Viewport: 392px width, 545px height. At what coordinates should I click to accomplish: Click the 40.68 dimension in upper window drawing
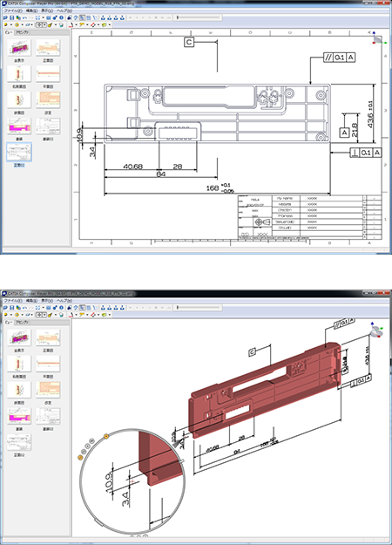coord(132,167)
